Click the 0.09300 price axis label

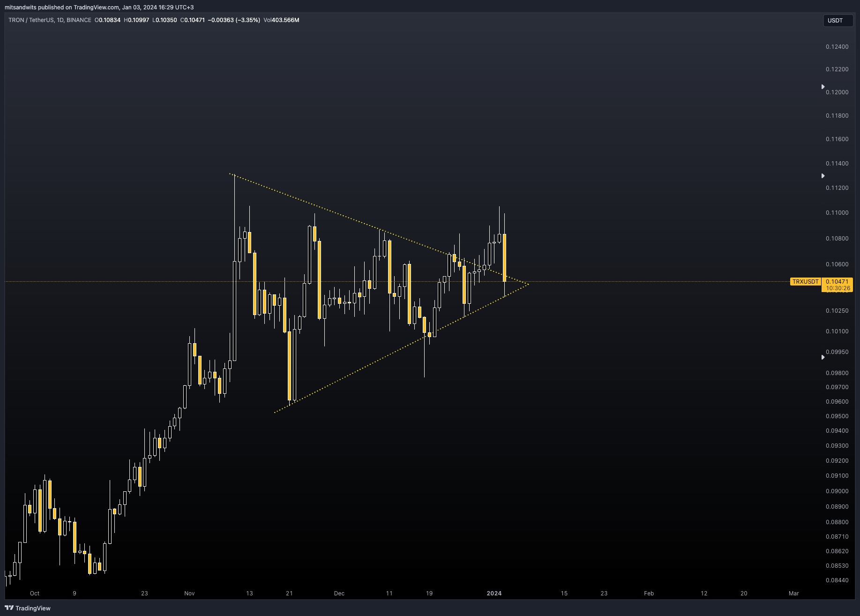837,446
